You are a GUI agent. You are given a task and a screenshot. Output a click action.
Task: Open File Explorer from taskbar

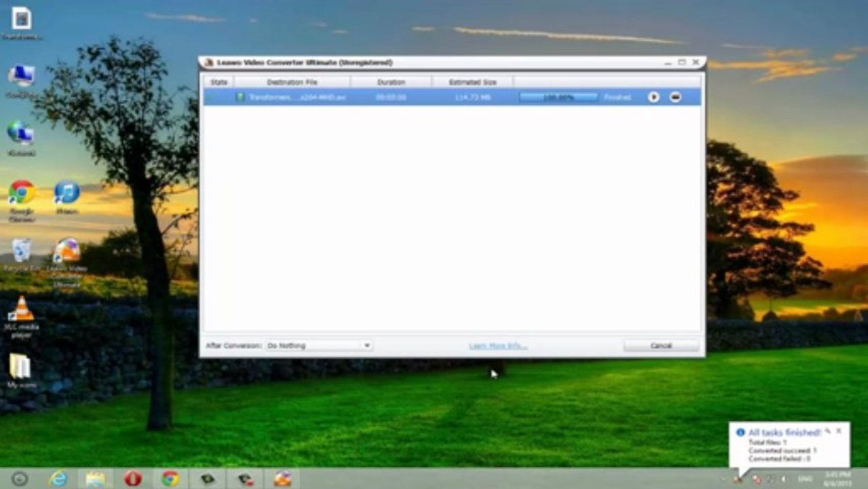96,479
